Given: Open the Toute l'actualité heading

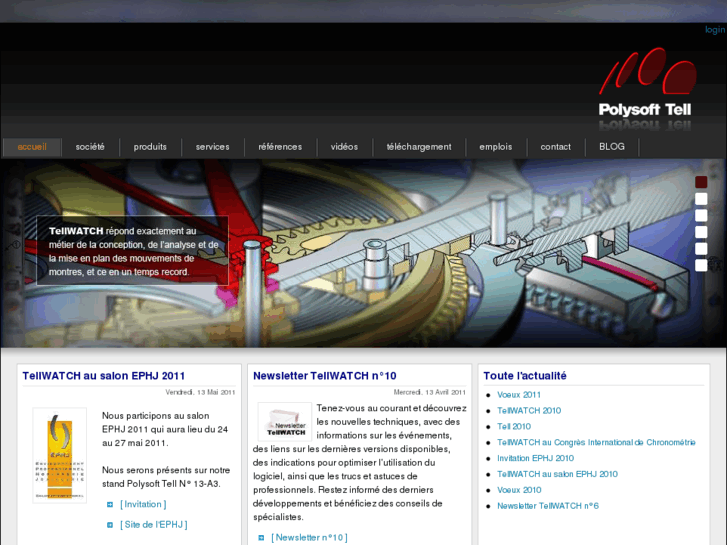Looking at the screenshot, I should (525, 376).
